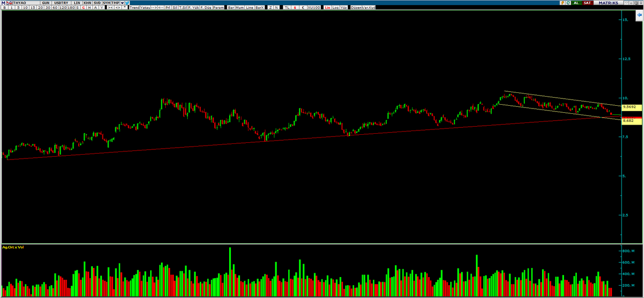Open the dropdown arrow next to TMP
Image resolution: width=644 pixels, height=298 pixels.
click(x=122, y=3)
